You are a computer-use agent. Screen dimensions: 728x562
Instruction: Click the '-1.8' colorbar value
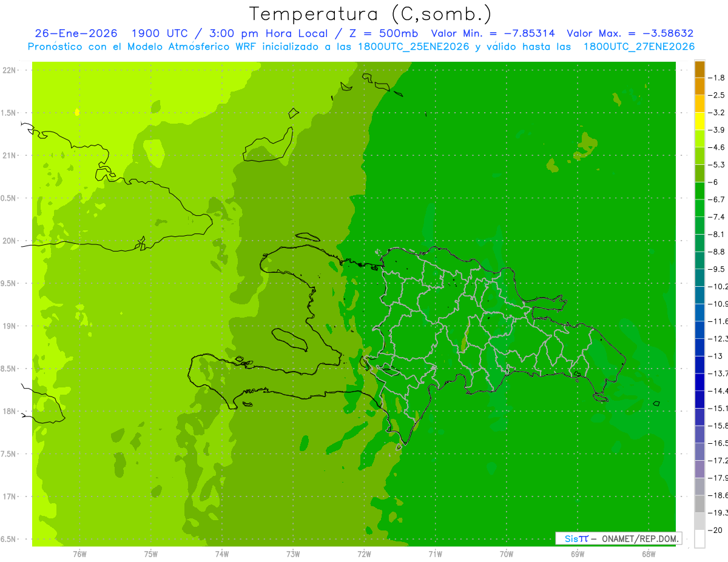tap(716, 78)
